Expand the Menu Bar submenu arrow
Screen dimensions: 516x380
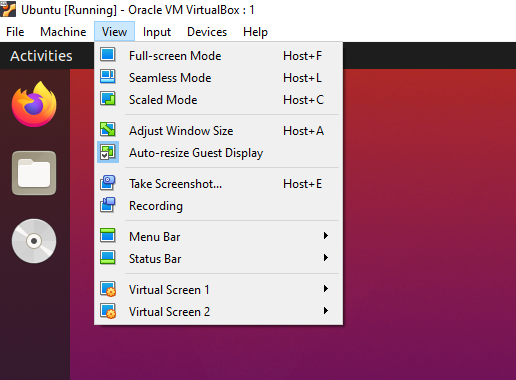click(x=326, y=236)
